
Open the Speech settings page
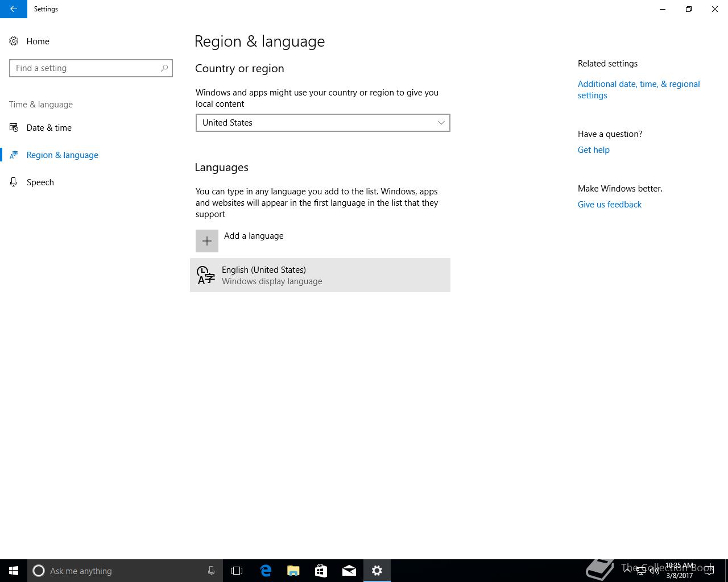click(x=40, y=182)
